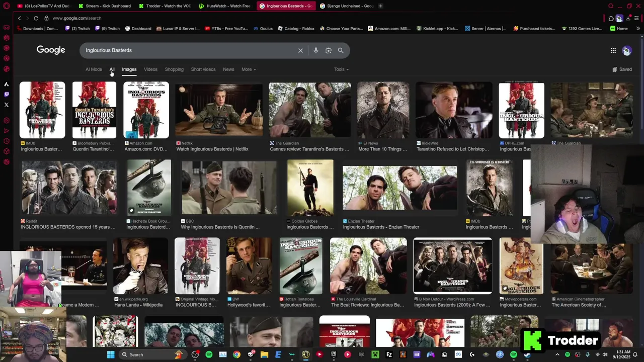This screenshot has height=362, width=644.
Task: Open The Guardian Cannes review image
Action: (x=310, y=110)
